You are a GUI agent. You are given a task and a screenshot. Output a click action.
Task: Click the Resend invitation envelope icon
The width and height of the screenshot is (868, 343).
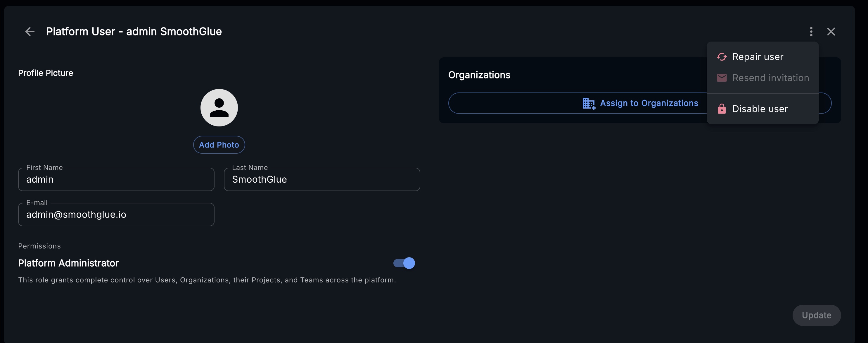[x=721, y=78]
